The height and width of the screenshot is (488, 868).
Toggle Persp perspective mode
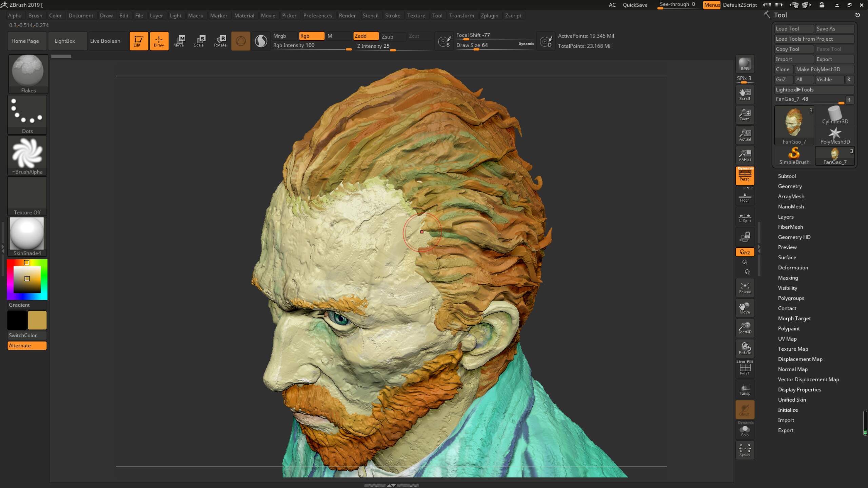[x=745, y=176]
